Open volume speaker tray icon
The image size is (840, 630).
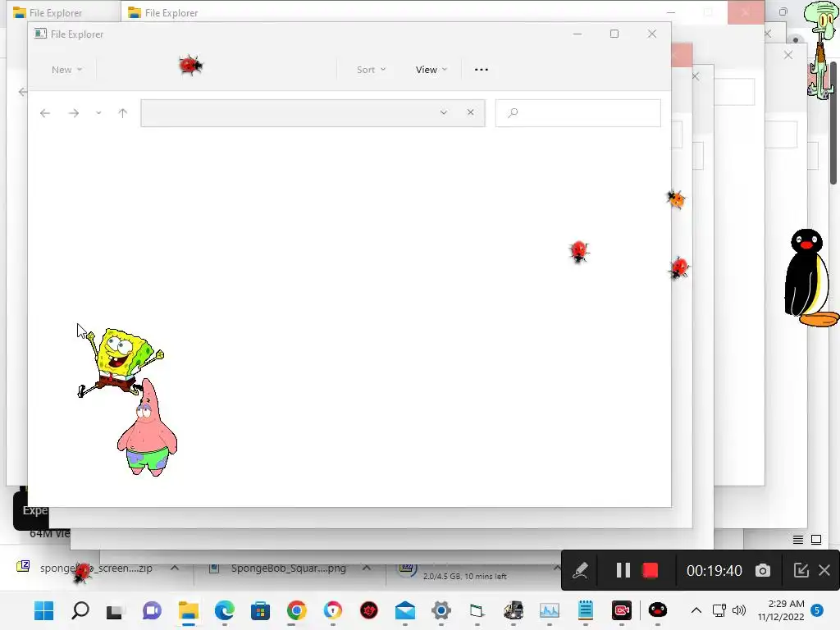click(739, 610)
